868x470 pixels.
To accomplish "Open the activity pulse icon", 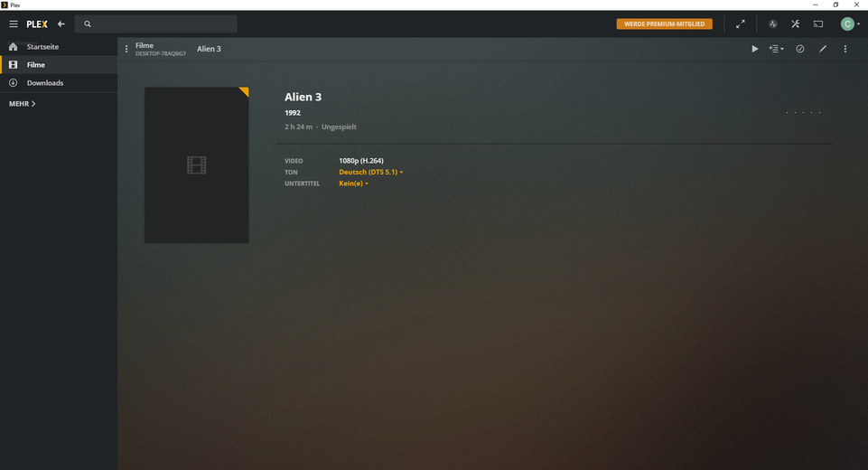I will pos(773,23).
